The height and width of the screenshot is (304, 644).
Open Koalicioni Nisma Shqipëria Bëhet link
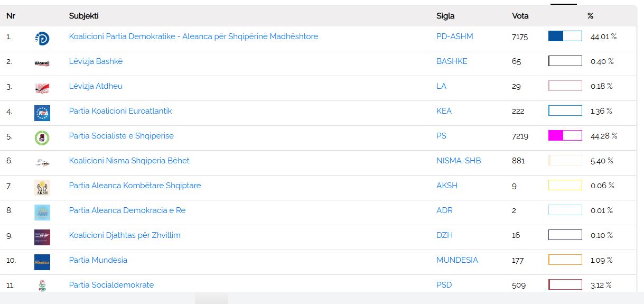(129, 161)
